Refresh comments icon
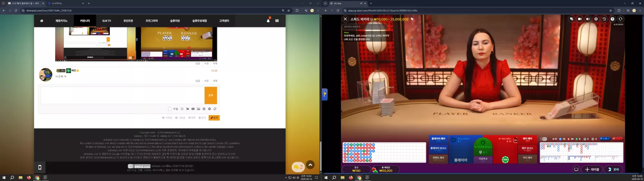 tap(215, 109)
